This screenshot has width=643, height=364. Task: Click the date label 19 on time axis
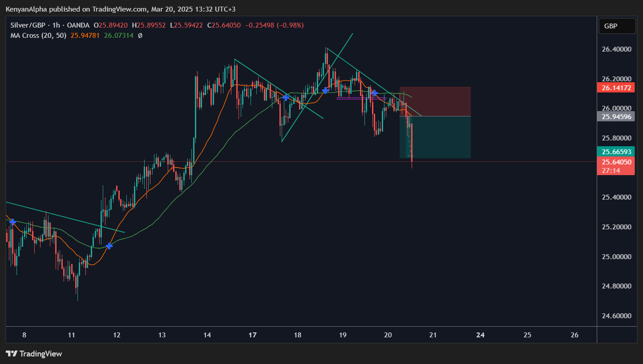(343, 335)
